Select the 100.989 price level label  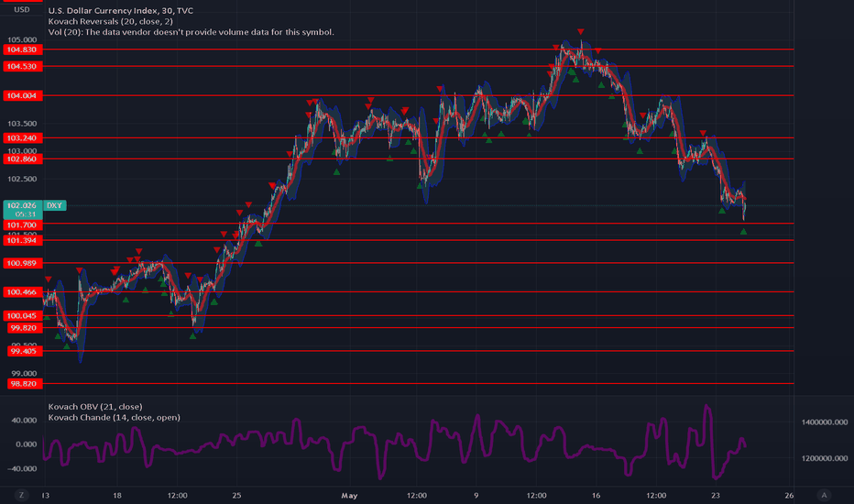pos(23,263)
